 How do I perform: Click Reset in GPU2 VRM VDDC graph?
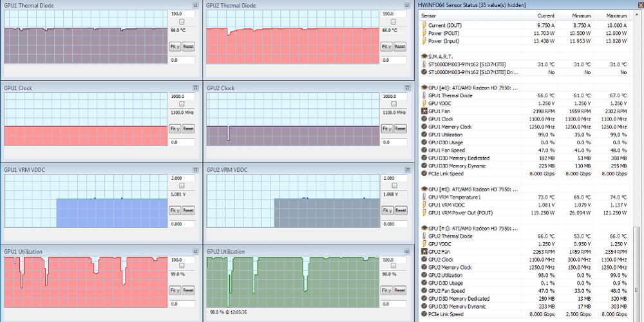(x=400, y=211)
